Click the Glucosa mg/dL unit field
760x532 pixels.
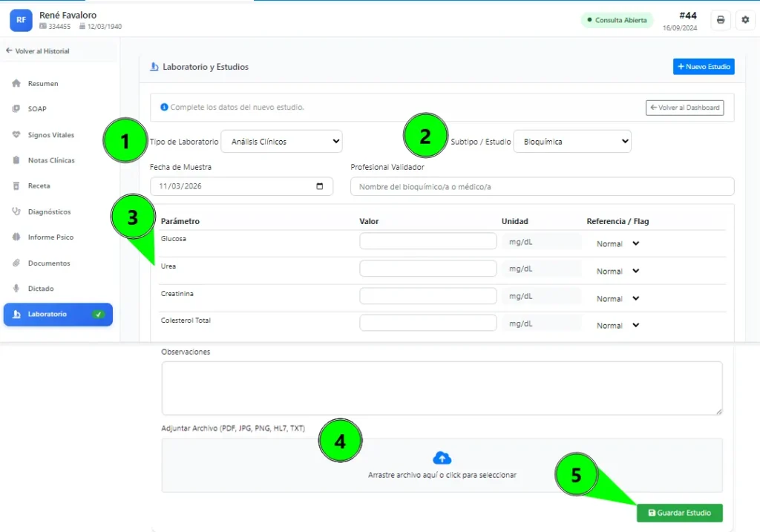541,241
